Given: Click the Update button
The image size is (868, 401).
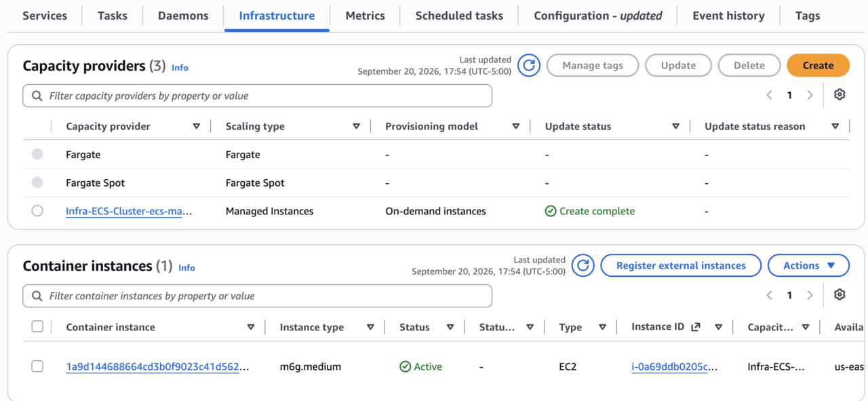Looking at the screenshot, I should coord(678,65).
